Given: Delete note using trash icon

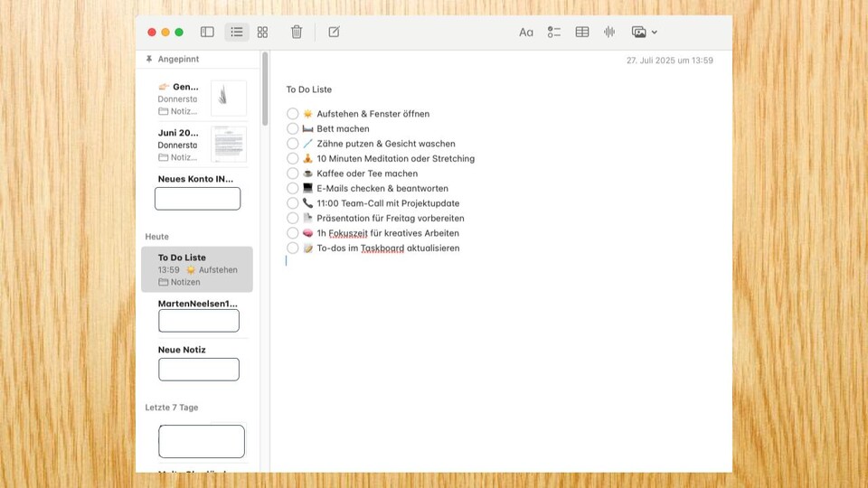Looking at the screenshot, I should [x=297, y=32].
